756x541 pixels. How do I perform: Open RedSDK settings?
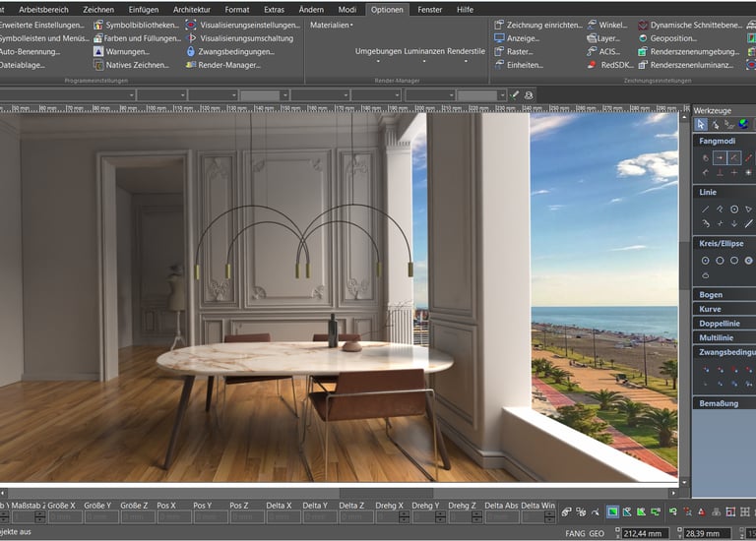click(610, 65)
